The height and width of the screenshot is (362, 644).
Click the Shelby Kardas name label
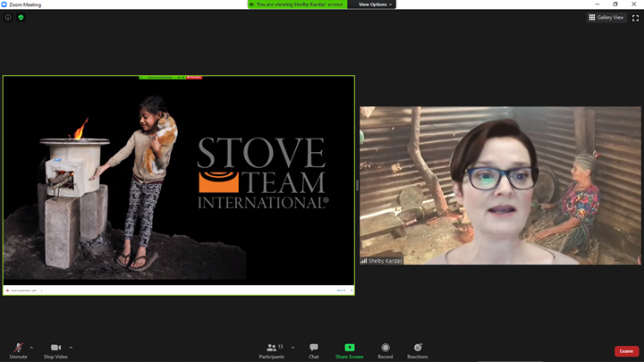pyautogui.click(x=382, y=261)
